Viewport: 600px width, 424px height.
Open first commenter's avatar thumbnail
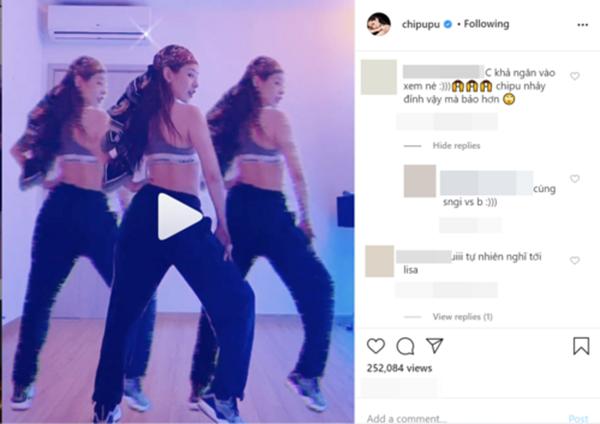tap(379, 77)
